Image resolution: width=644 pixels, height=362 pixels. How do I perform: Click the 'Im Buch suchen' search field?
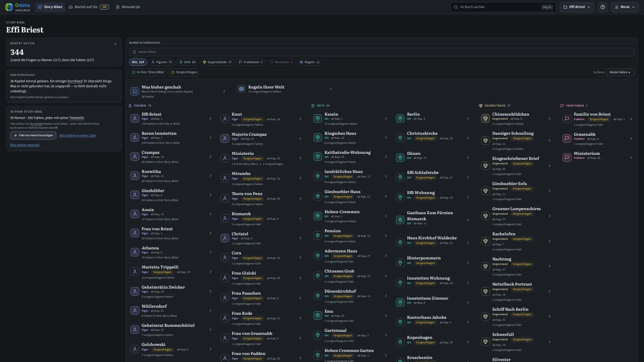click(503, 7)
